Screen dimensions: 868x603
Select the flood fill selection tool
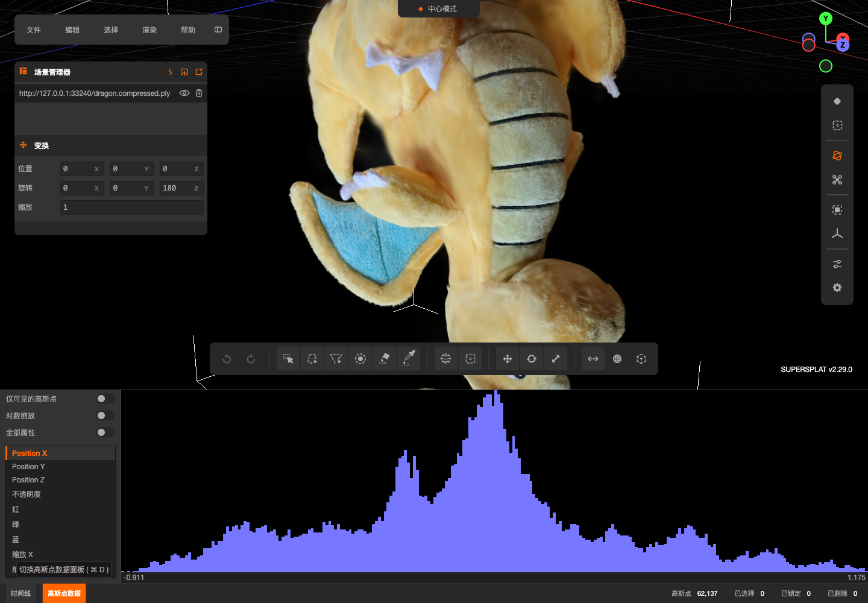(385, 359)
